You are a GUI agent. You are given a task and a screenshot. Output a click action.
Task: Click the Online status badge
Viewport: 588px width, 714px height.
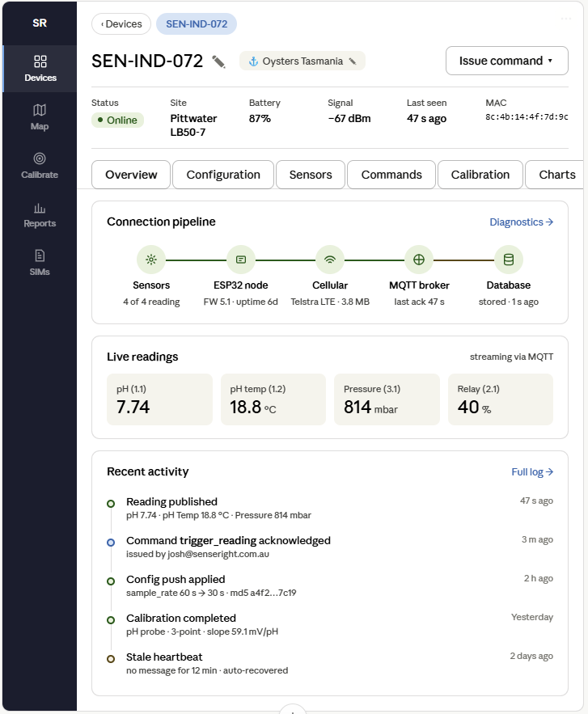click(117, 120)
